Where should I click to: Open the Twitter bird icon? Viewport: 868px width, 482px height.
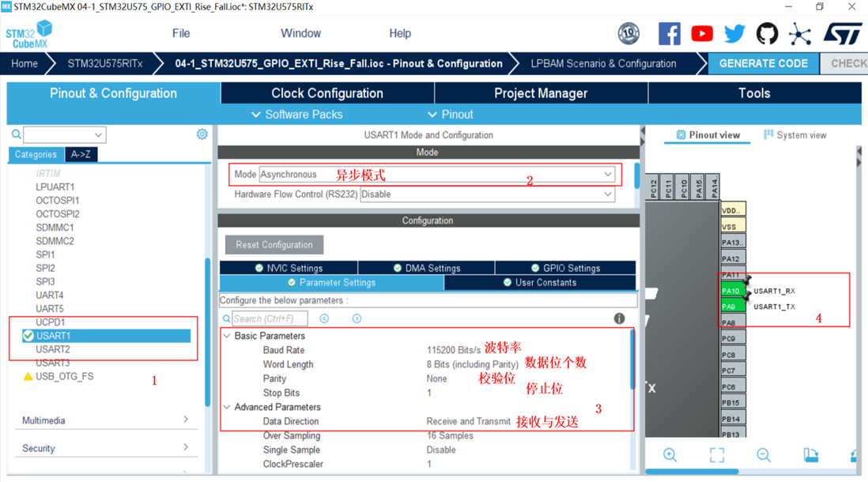pos(734,34)
